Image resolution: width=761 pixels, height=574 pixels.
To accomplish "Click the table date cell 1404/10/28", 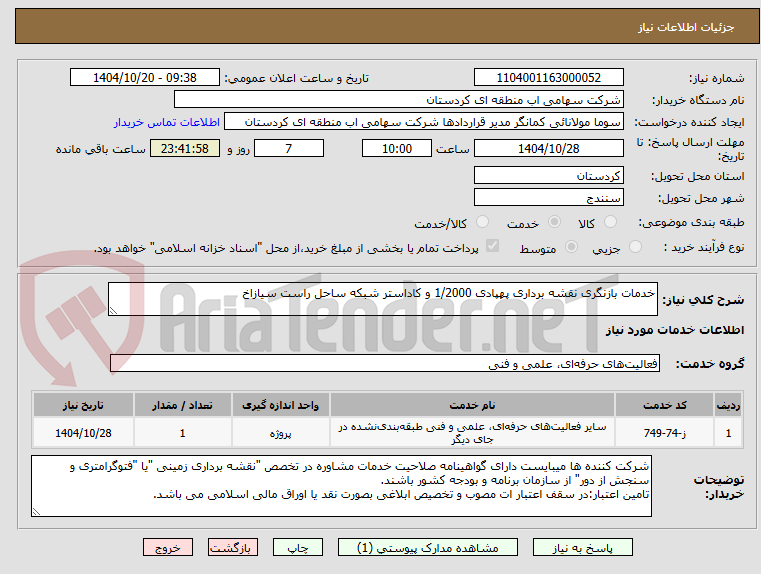I will (83, 433).
